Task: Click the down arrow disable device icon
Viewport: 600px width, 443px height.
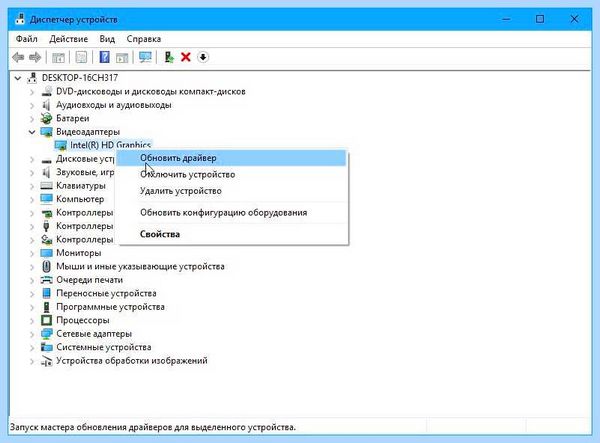Action: pyautogui.click(x=203, y=57)
